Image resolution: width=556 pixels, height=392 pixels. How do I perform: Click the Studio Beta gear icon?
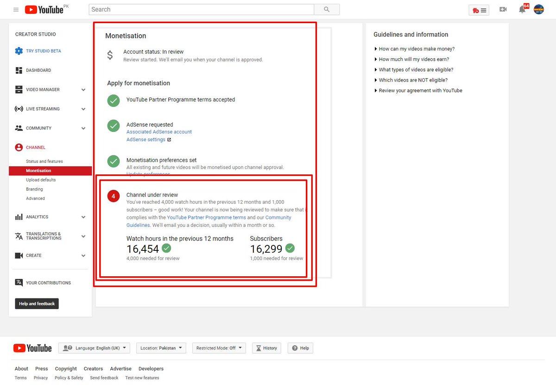[19, 51]
